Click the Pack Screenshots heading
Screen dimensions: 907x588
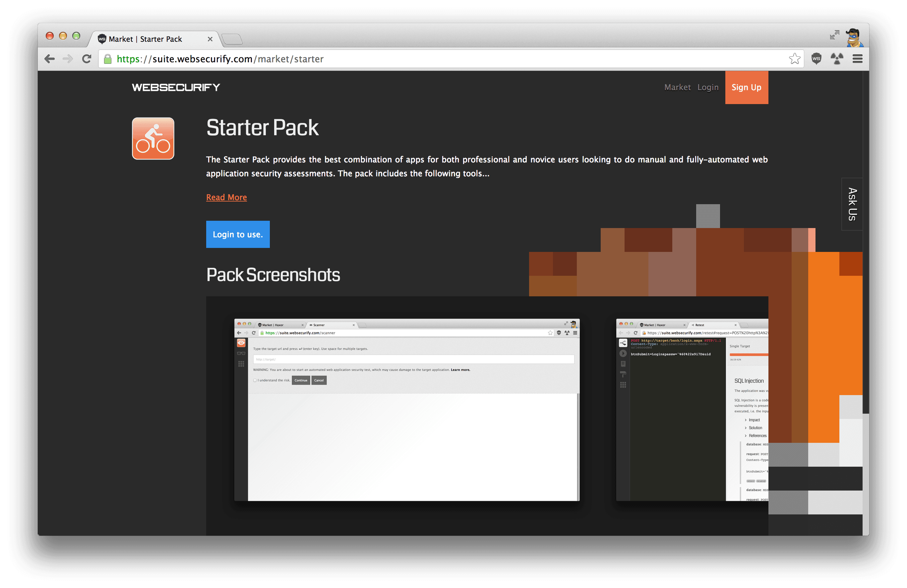273,275
